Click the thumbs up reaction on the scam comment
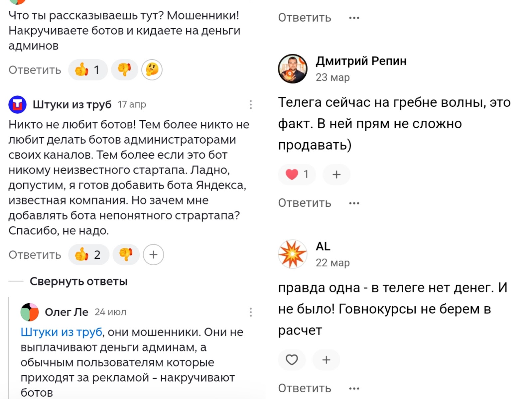 click(x=87, y=70)
